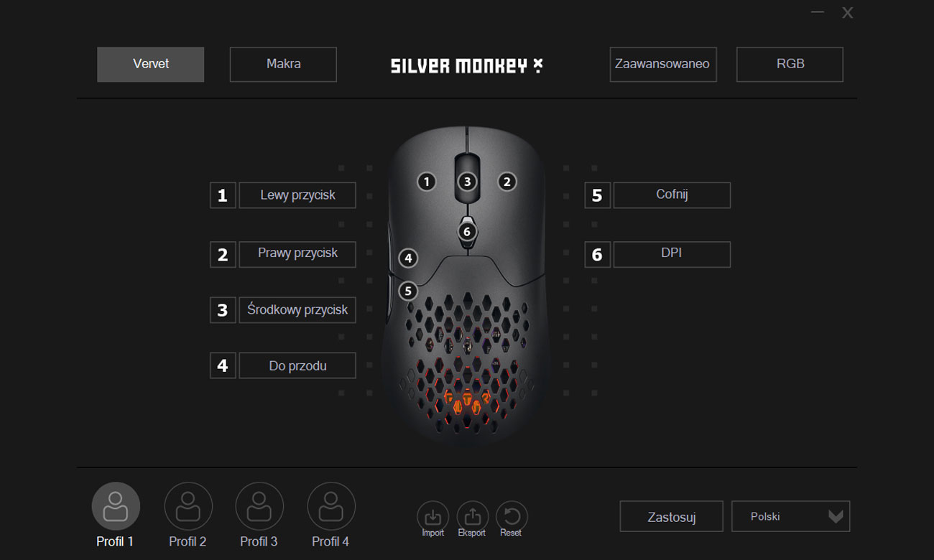Click marker 6 on the mouse image
934x560 pixels.
tap(467, 232)
